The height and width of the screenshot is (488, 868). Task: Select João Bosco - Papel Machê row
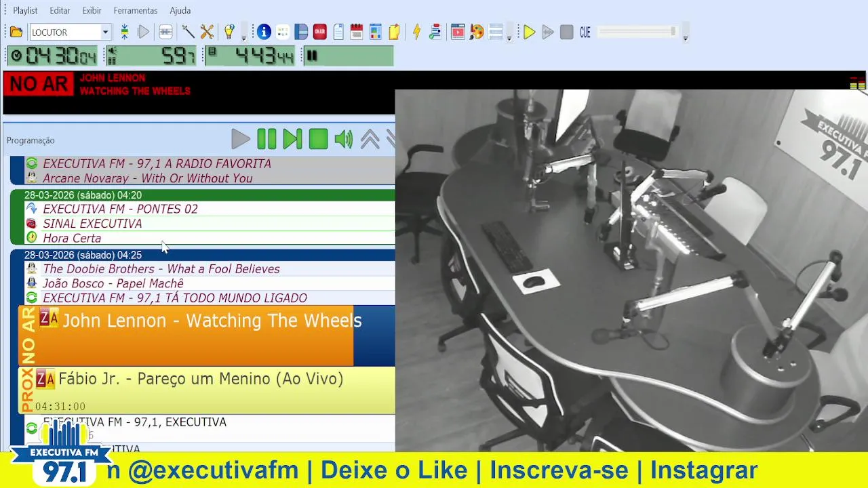click(x=210, y=283)
